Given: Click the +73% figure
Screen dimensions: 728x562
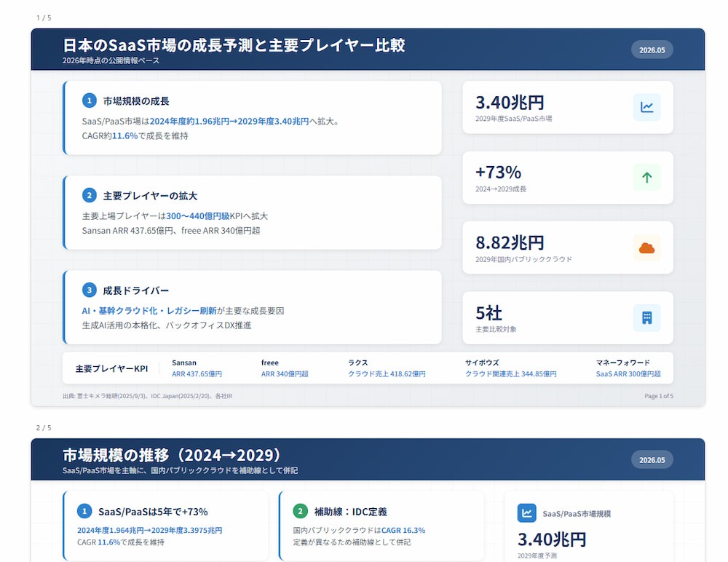Looking at the screenshot, I should point(498,173).
